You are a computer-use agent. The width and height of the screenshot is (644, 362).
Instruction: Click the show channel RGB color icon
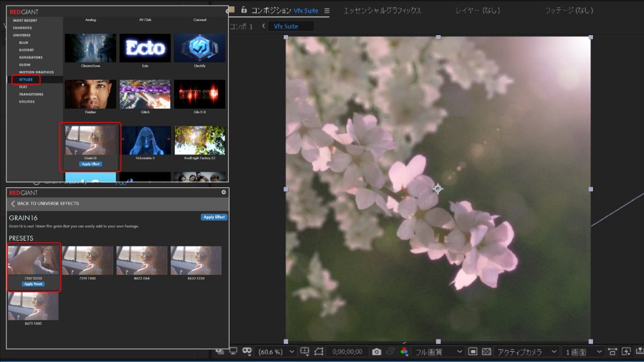point(404,351)
